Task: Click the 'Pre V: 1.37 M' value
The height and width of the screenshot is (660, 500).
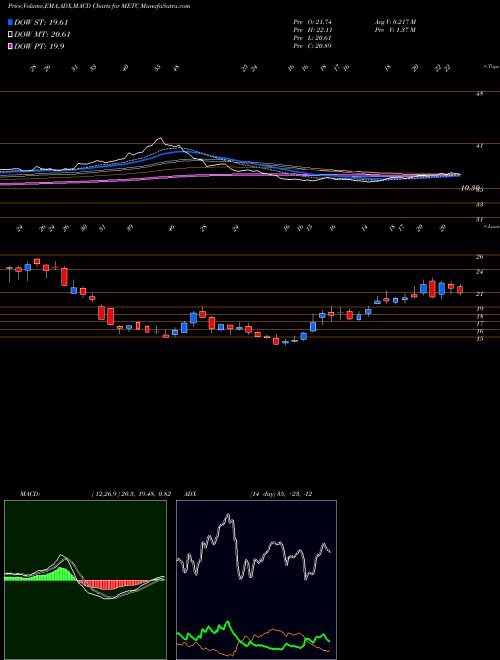Action: [395, 30]
